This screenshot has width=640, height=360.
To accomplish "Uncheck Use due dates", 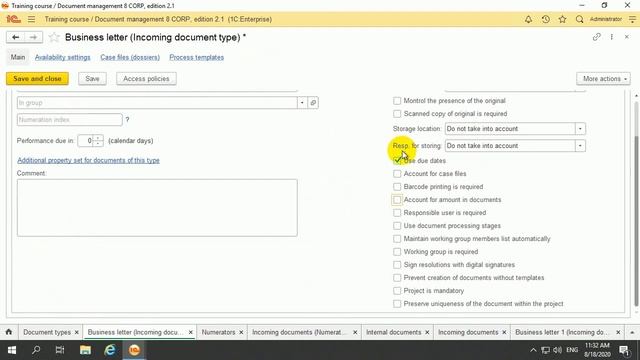I will tap(397, 161).
